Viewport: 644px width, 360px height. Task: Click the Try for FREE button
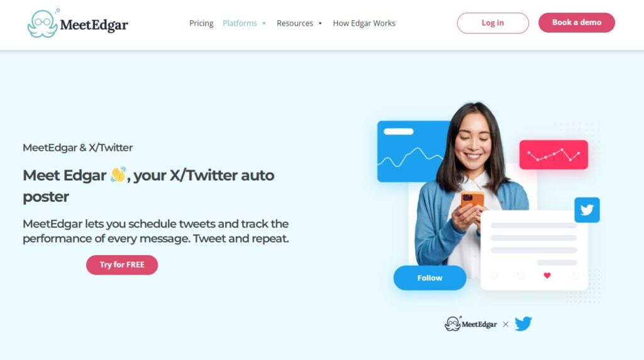click(x=122, y=265)
